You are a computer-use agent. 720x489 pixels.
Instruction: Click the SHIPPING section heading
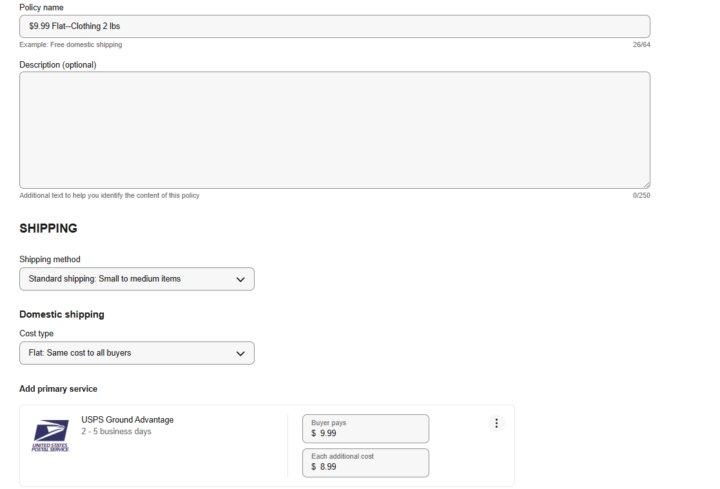[x=48, y=228]
